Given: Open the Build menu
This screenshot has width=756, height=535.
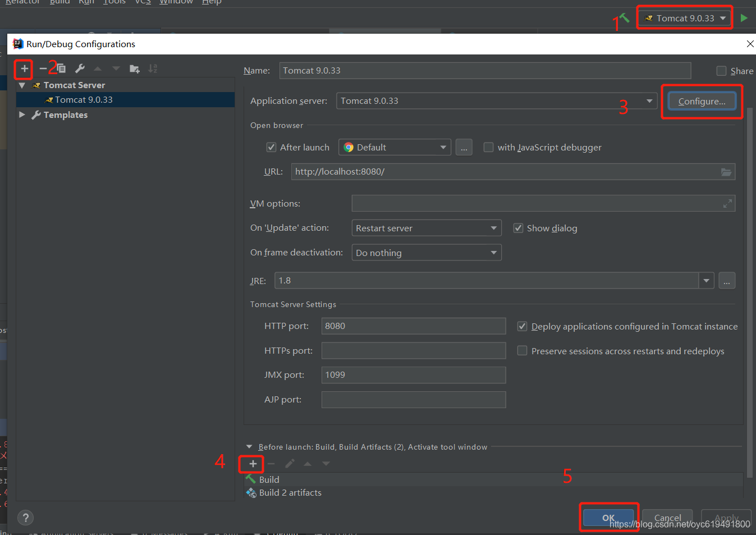Looking at the screenshot, I should (x=59, y=2).
